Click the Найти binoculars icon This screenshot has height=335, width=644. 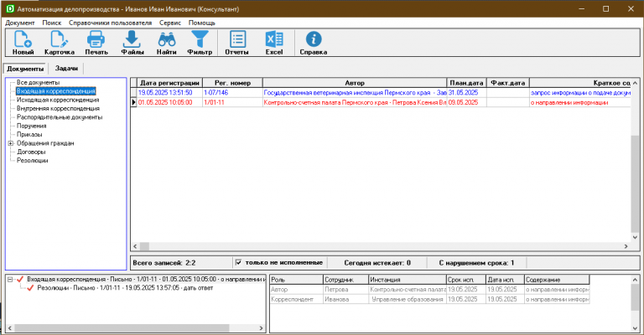click(166, 39)
